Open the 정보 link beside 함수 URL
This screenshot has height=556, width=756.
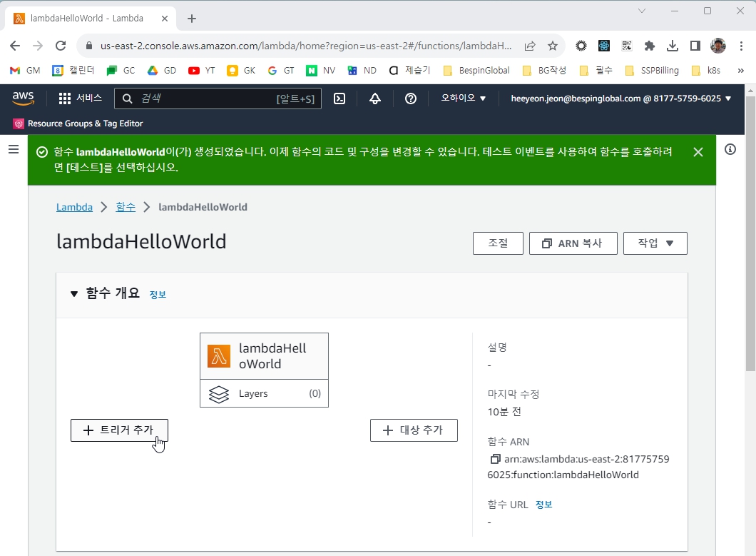point(544,505)
